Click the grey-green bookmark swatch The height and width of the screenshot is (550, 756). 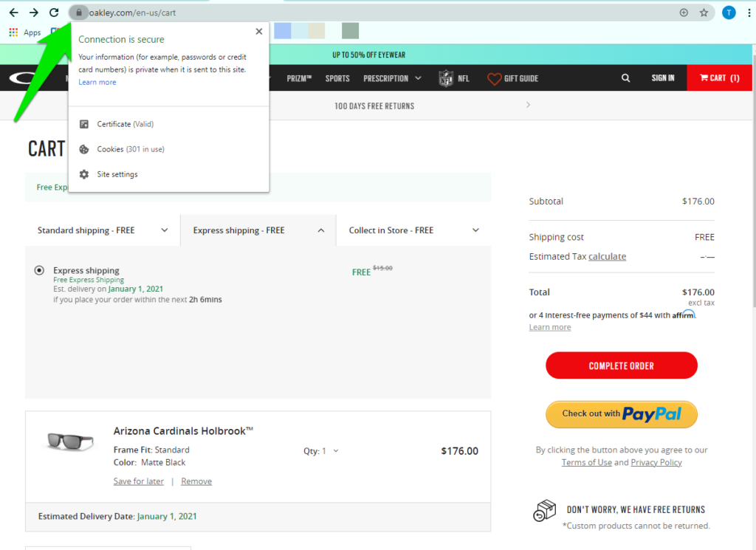(350, 31)
